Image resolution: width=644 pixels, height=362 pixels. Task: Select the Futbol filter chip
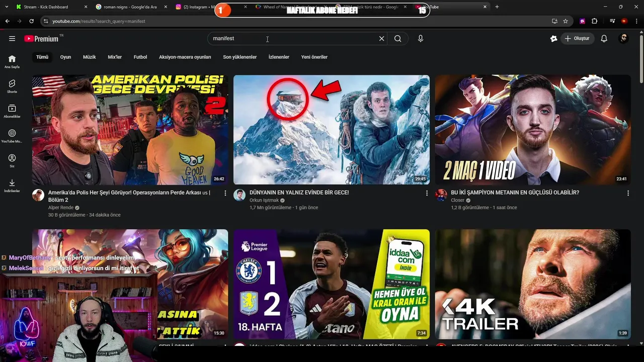click(x=140, y=57)
